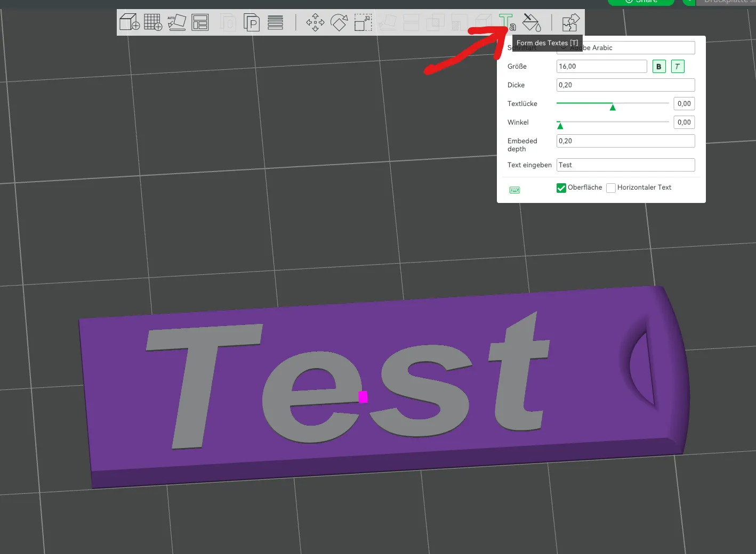Click the Paste icon marked P
Screen dimensions: 756x554
(252, 22)
